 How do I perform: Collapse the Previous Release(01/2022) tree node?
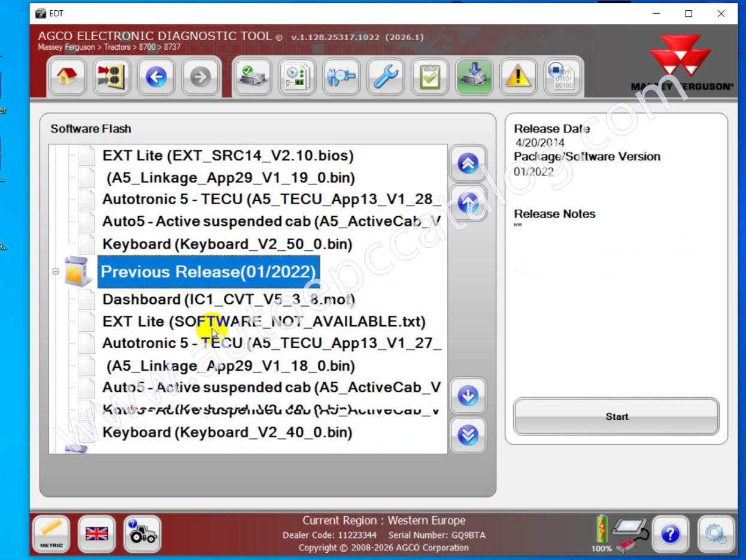pyautogui.click(x=56, y=272)
